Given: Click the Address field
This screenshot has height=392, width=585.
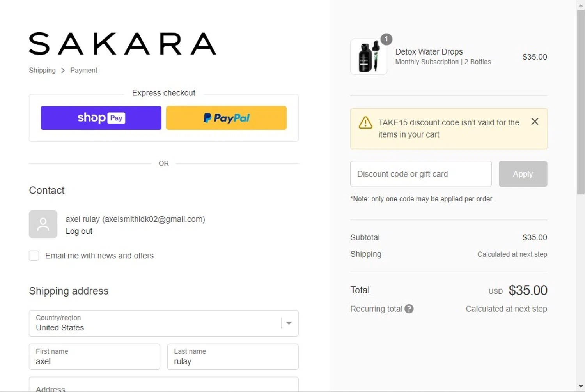Looking at the screenshot, I should click(x=163, y=385).
